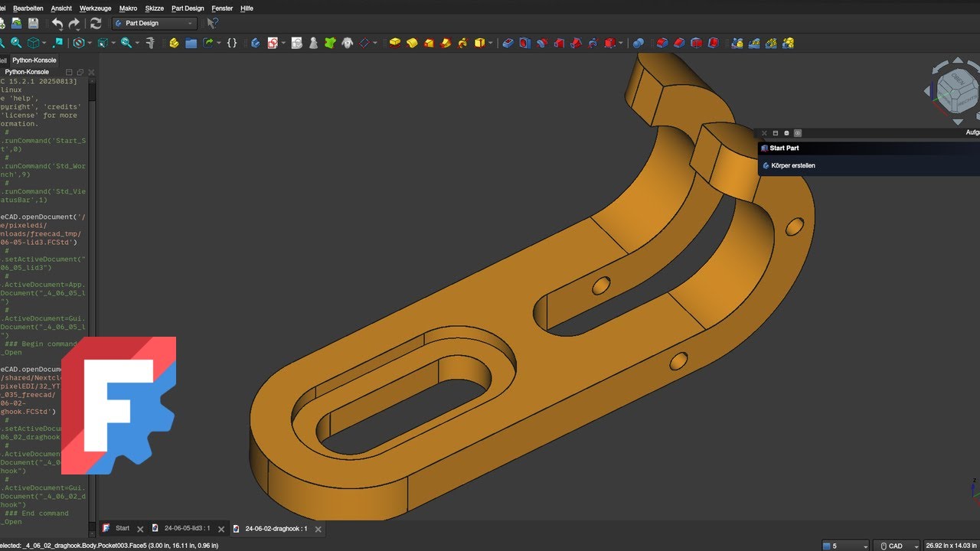Create a linear pattern
The width and height of the screenshot is (980, 551).
754,43
